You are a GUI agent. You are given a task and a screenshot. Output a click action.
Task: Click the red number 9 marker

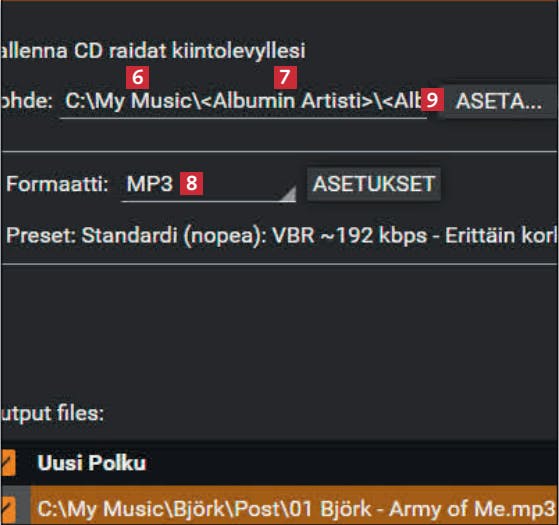coord(432,99)
